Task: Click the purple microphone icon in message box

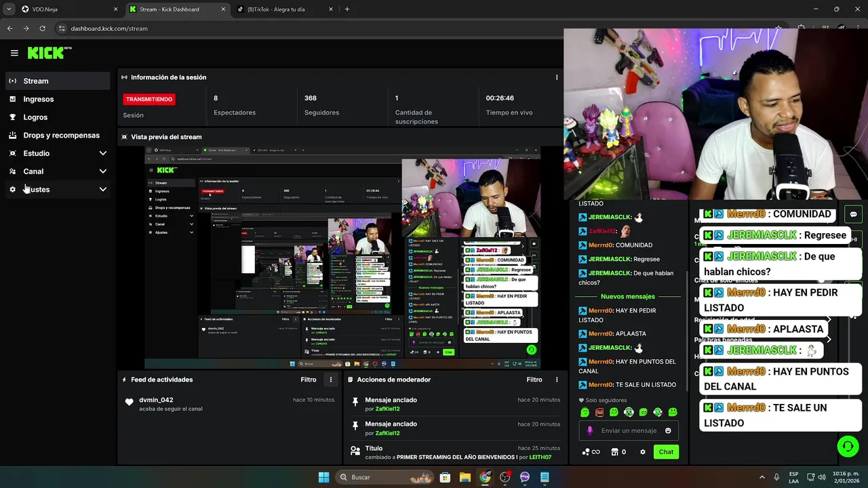Action: pyautogui.click(x=589, y=430)
